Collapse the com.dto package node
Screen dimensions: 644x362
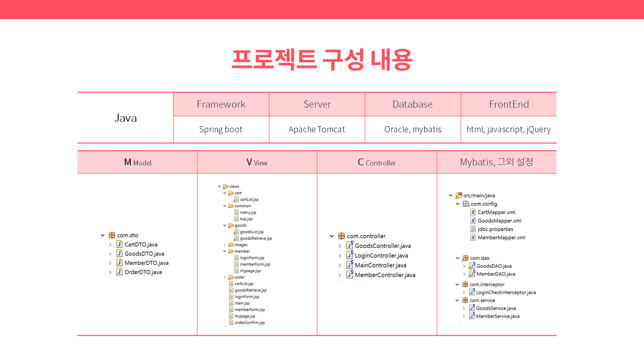(103, 235)
